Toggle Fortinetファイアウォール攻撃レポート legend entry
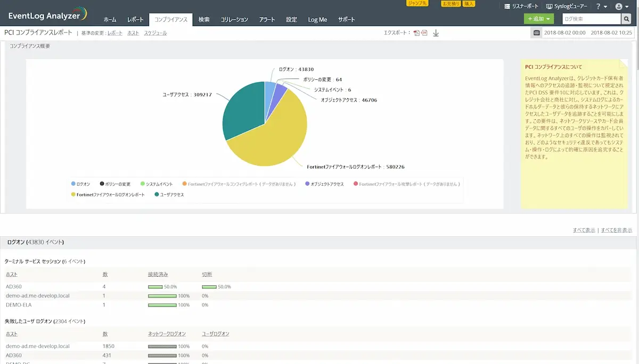 tap(407, 184)
